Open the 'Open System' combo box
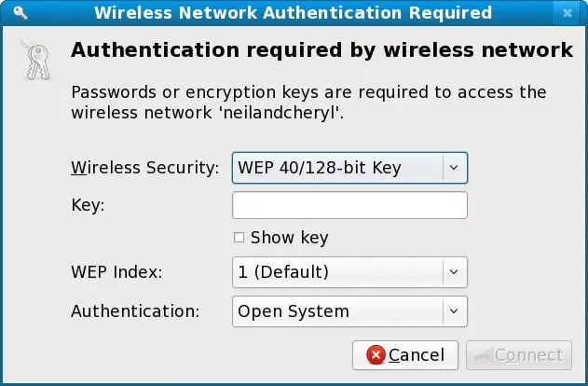Image resolution: width=588 pixels, height=386 pixels. 336,311
